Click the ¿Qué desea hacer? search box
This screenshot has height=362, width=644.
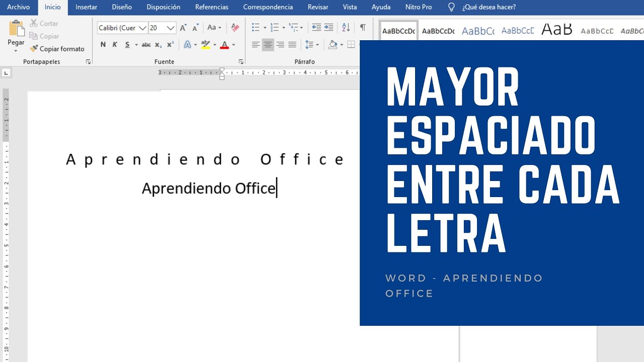tap(489, 7)
